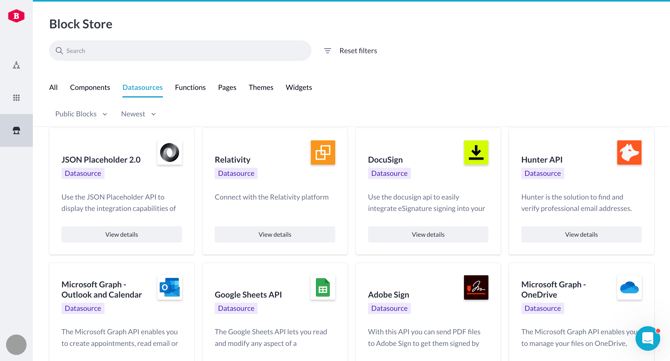Click Reset filters
Image resolution: width=670 pixels, height=361 pixels.
click(x=358, y=51)
